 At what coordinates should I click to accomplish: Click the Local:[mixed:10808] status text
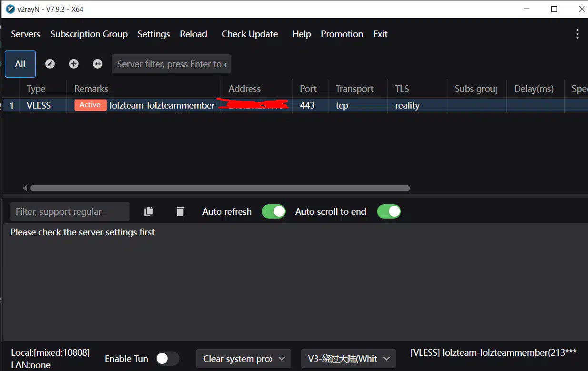(x=50, y=352)
